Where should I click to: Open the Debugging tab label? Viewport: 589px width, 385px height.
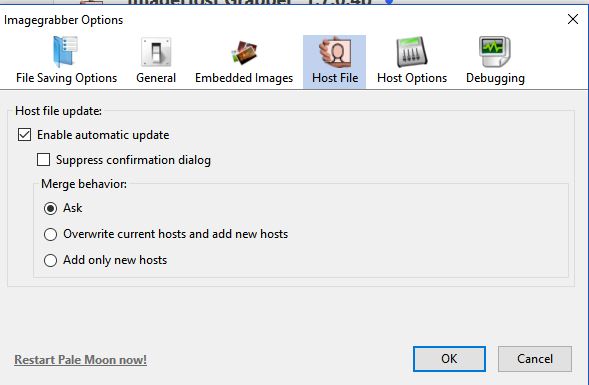pyautogui.click(x=495, y=78)
